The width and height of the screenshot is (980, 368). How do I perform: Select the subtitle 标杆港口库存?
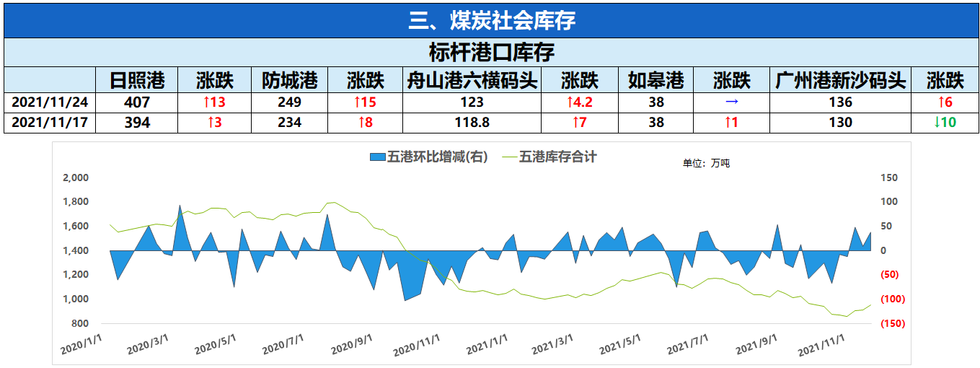pyautogui.click(x=491, y=52)
